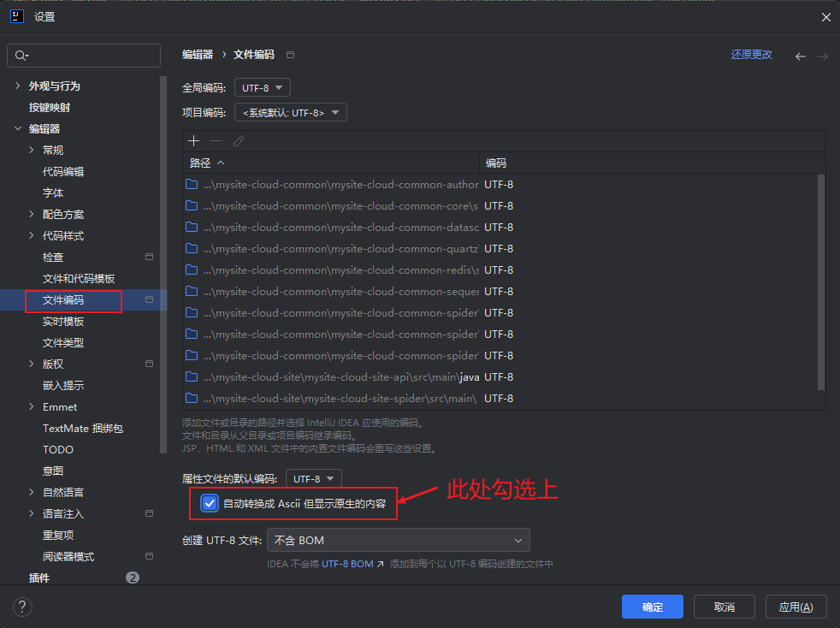Click the folder icon of the mysite-cloud-site-spider row
840x628 pixels.
(192, 399)
